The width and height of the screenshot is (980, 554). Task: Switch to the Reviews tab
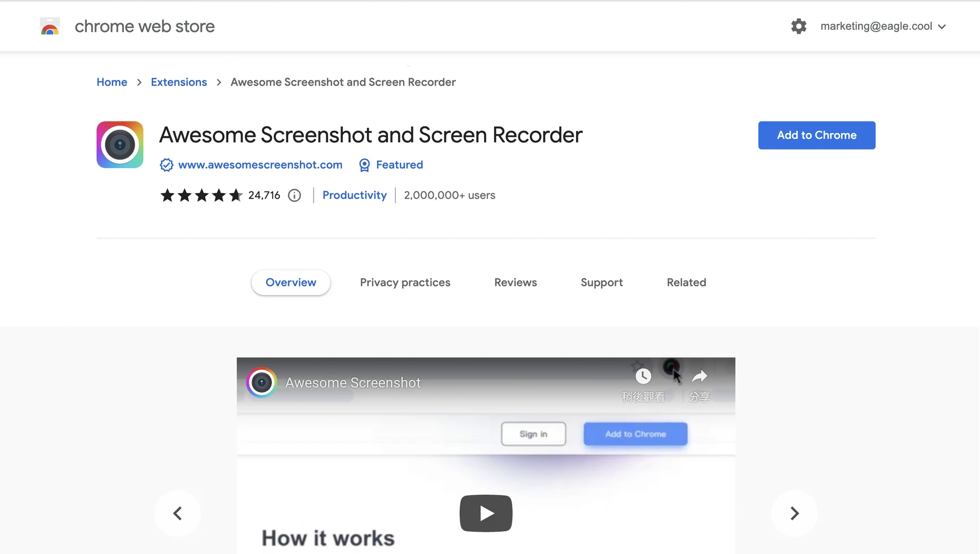(x=515, y=282)
